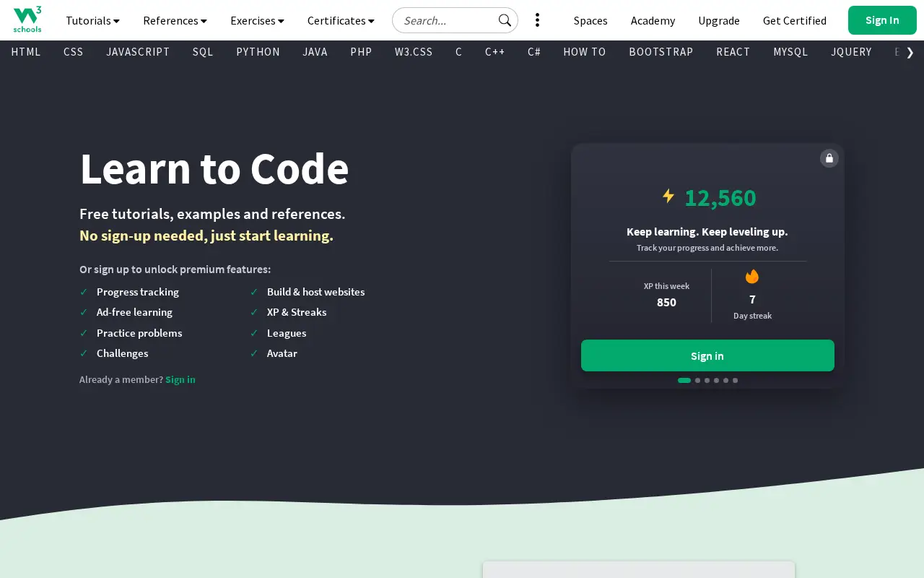The width and height of the screenshot is (924, 578).
Task: Go to the Upgrade page
Action: (x=719, y=20)
